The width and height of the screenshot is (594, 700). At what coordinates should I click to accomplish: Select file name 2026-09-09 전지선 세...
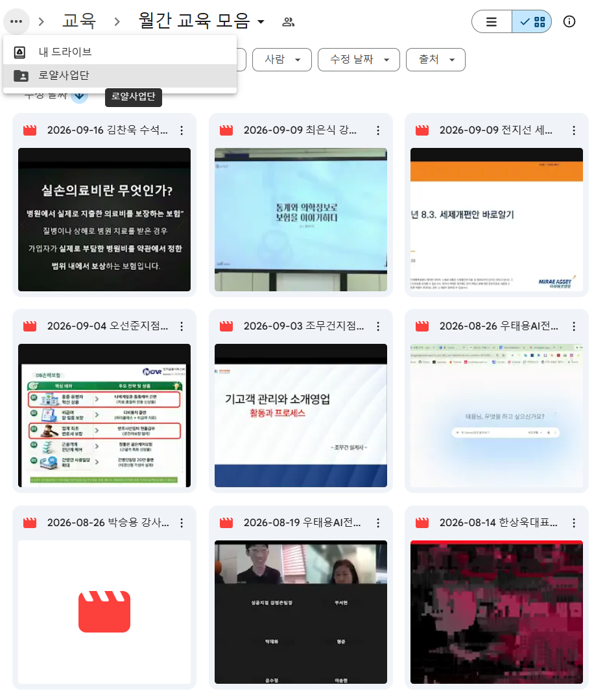(x=496, y=130)
